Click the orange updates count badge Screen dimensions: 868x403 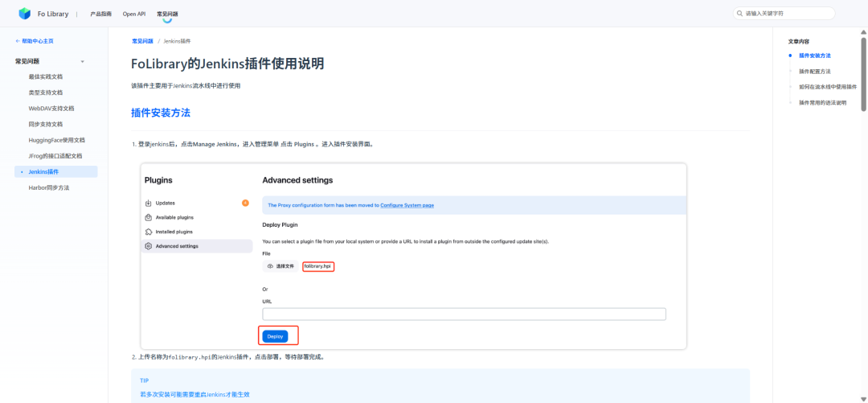[245, 203]
